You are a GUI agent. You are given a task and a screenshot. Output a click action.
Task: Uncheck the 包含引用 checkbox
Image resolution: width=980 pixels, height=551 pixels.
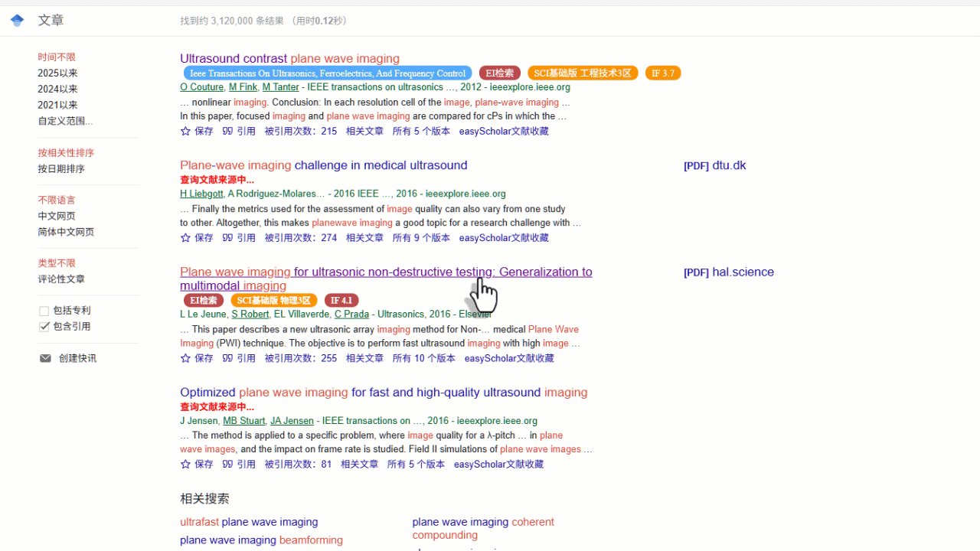point(44,327)
